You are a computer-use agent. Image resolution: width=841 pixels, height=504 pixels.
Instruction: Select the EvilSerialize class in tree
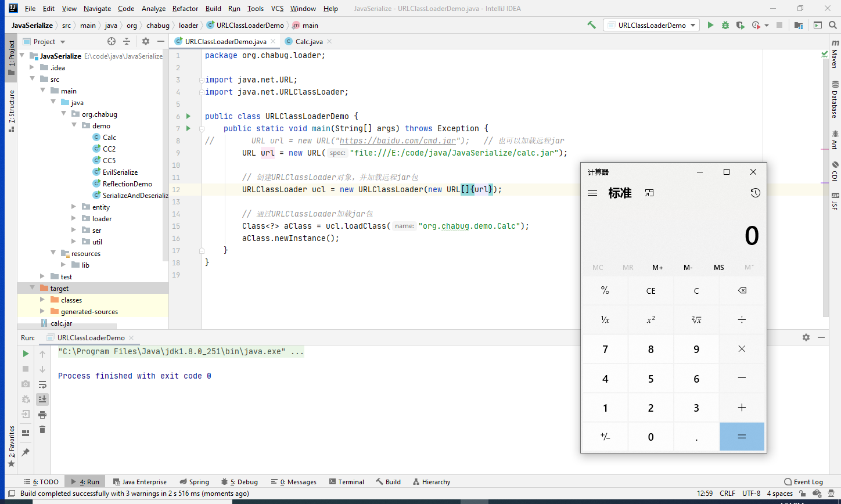(x=120, y=172)
